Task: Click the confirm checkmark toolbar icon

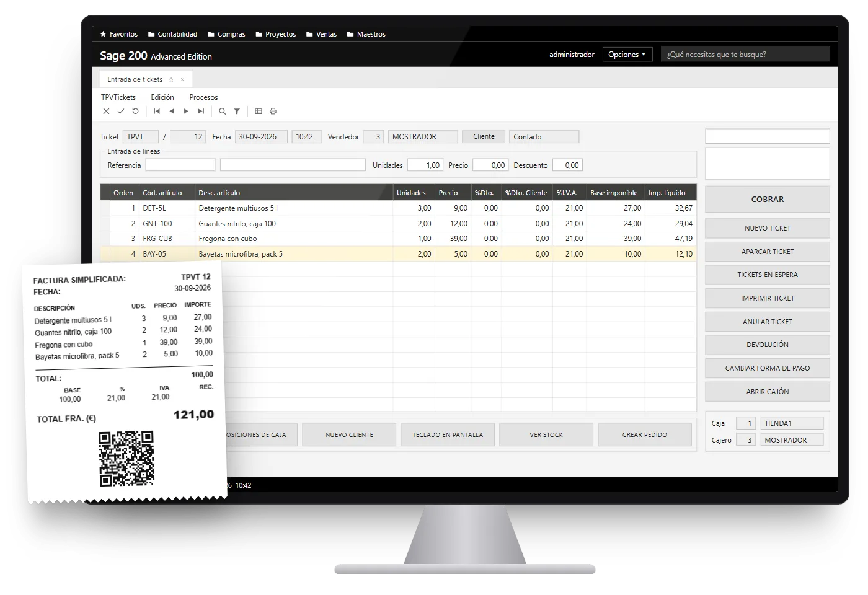Action: (x=121, y=112)
